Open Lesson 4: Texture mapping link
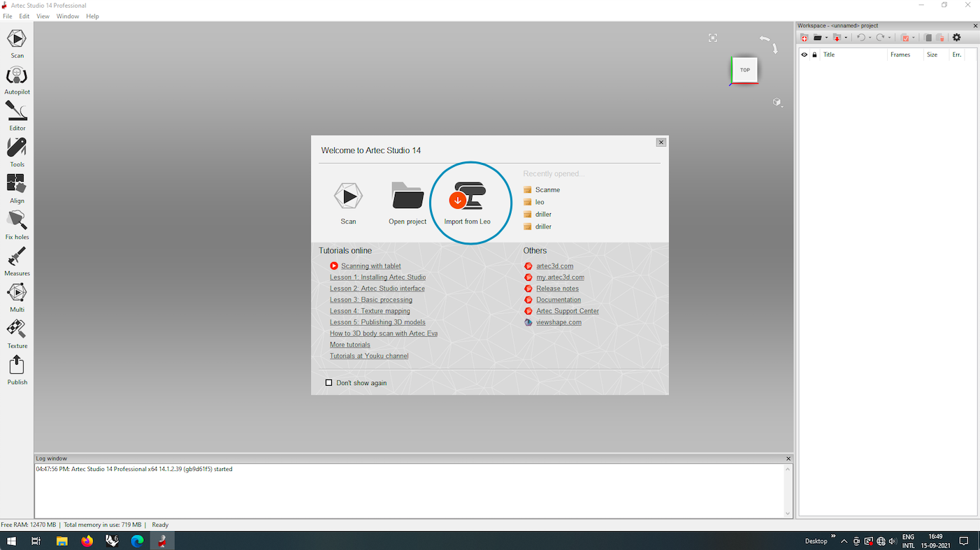This screenshot has width=980, height=550. click(x=370, y=311)
